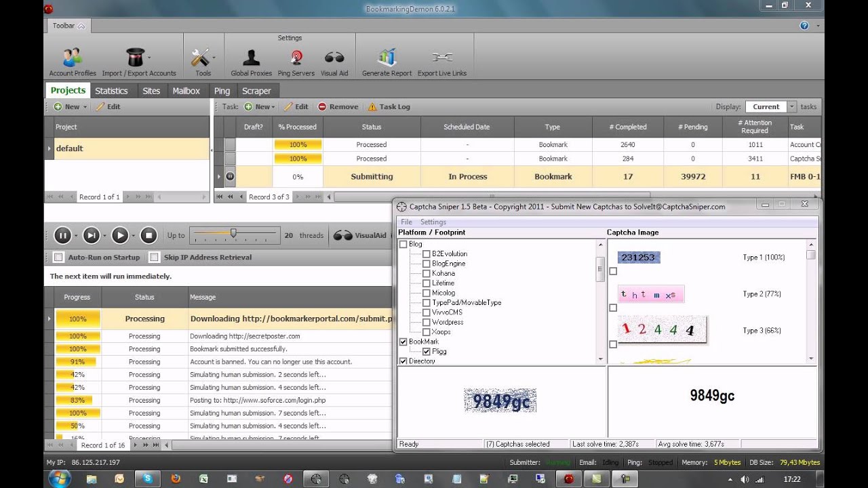Viewport: 868px width, 488px height.
Task: Select the Submitting task row
Action: pos(518,176)
